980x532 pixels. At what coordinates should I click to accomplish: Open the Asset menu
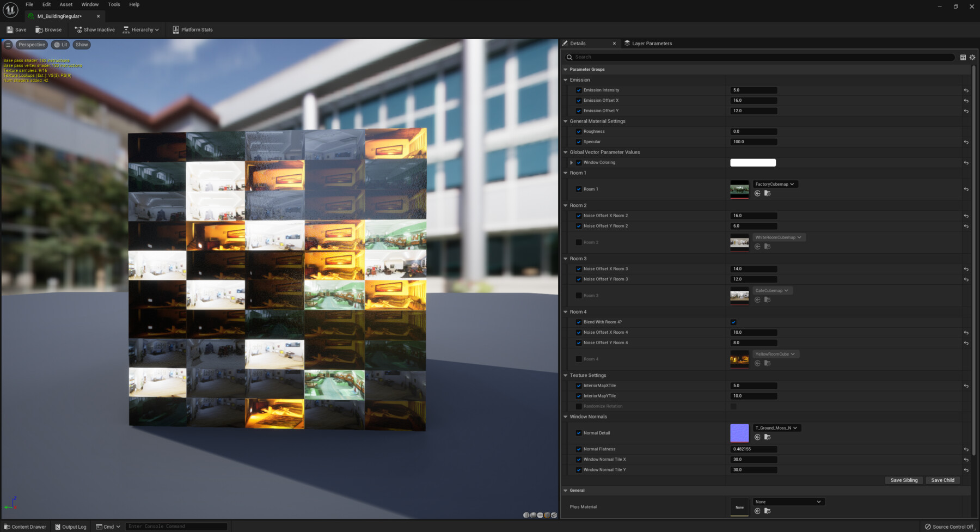coord(66,4)
